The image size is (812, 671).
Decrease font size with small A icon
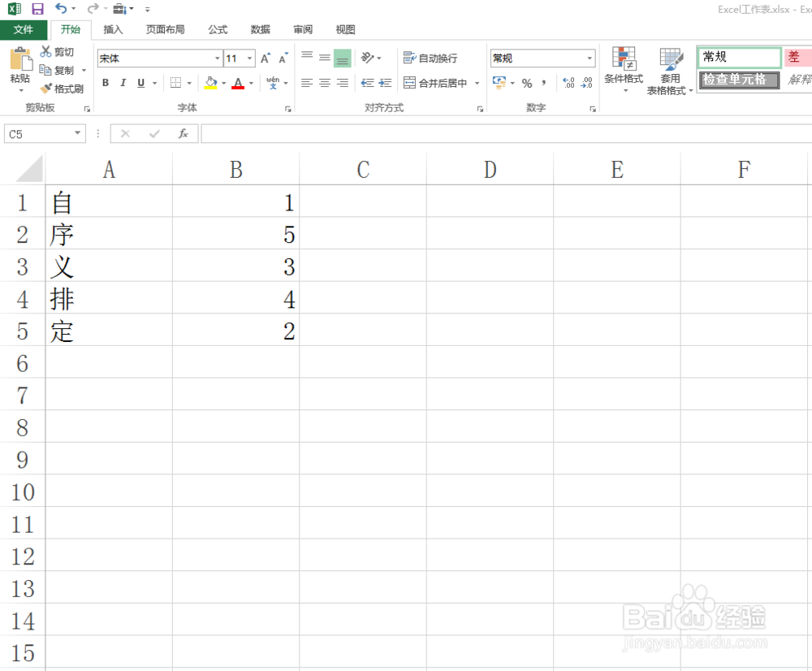[x=283, y=58]
